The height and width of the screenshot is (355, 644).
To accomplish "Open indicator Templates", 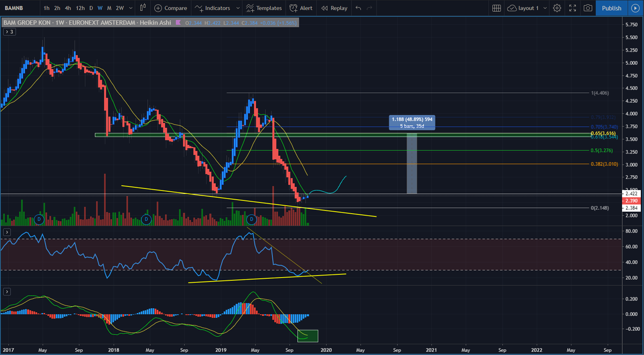I will coord(265,8).
